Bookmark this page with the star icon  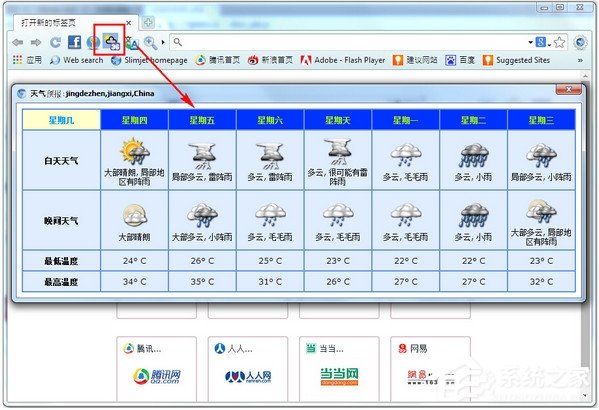[560, 42]
